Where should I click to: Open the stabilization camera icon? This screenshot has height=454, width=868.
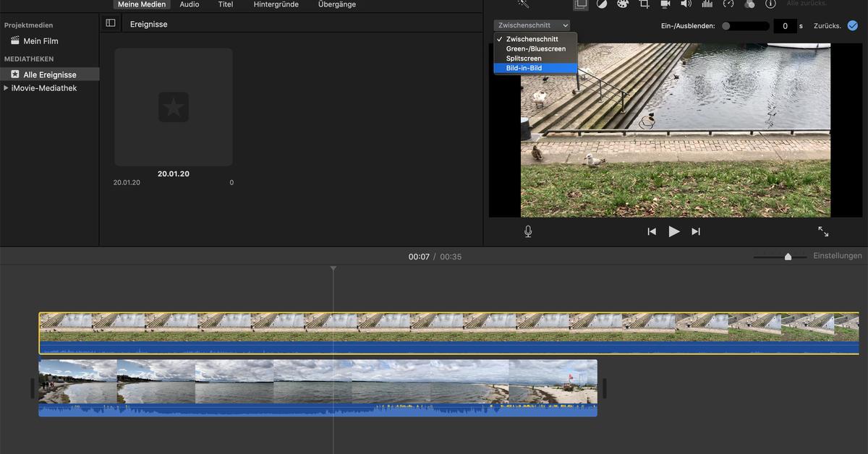(665, 4)
